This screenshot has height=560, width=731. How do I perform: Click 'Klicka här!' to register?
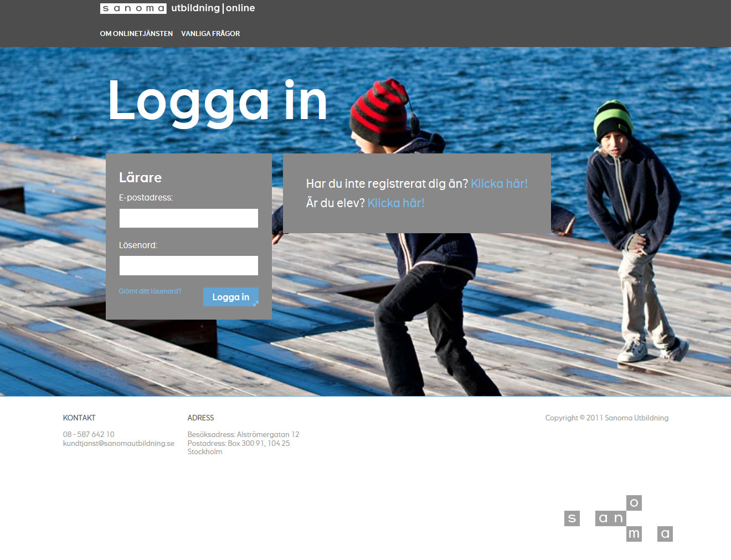(x=499, y=183)
